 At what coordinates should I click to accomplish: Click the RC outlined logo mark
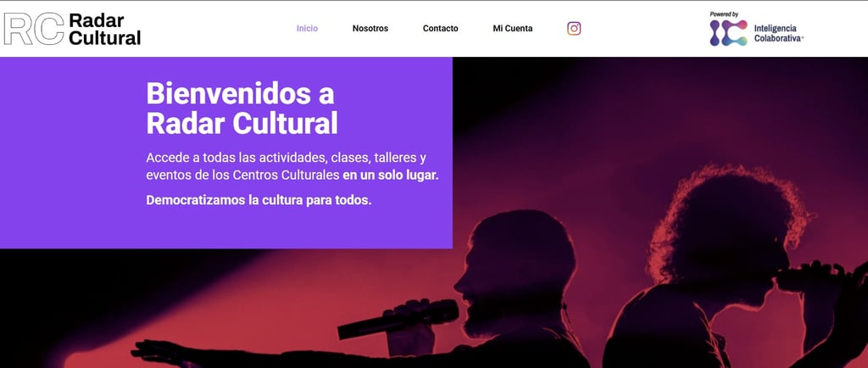(x=34, y=29)
